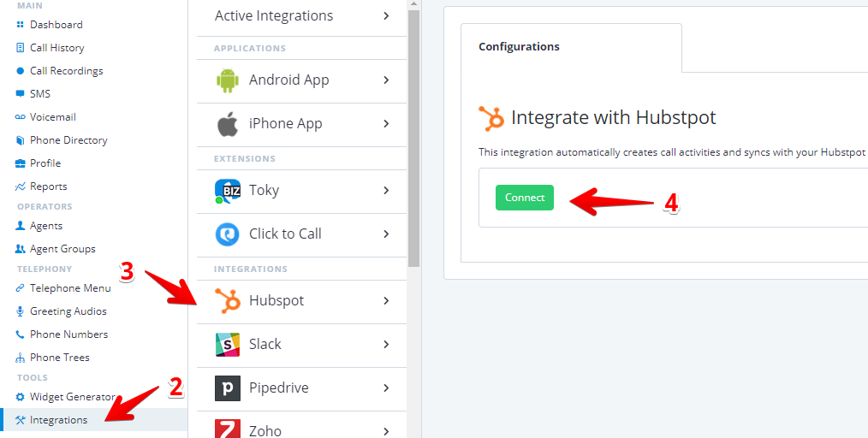Open the Widget Generator link
This screenshot has height=438, width=868.
click(72, 397)
